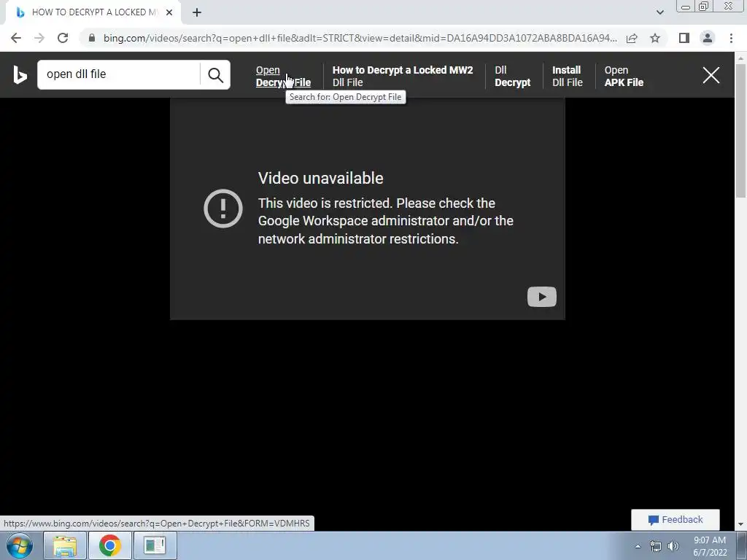View site information lock icon
747x560 pixels.
92,38
